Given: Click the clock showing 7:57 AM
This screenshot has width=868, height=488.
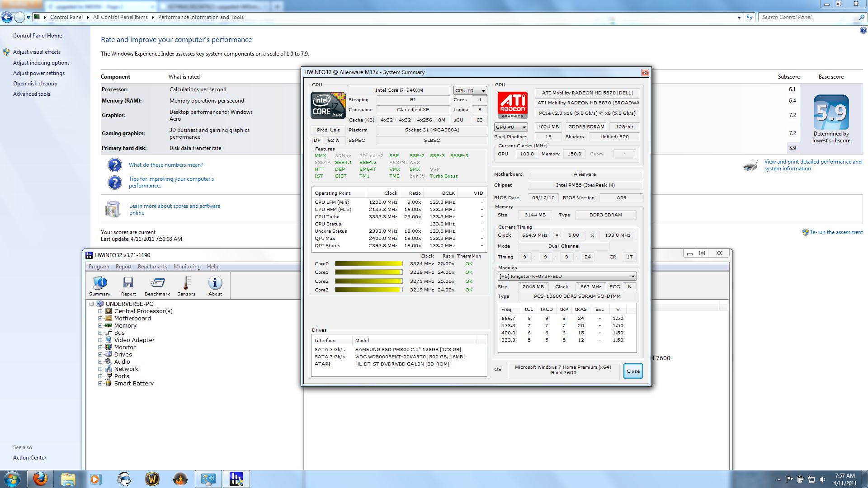Looking at the screenshot, I should pyautogui.click(x=845, y=476).
